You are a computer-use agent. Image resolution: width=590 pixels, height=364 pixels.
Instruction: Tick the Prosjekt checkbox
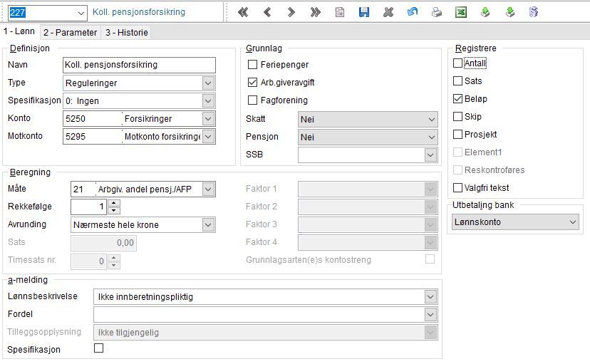(x=457, y=134)
